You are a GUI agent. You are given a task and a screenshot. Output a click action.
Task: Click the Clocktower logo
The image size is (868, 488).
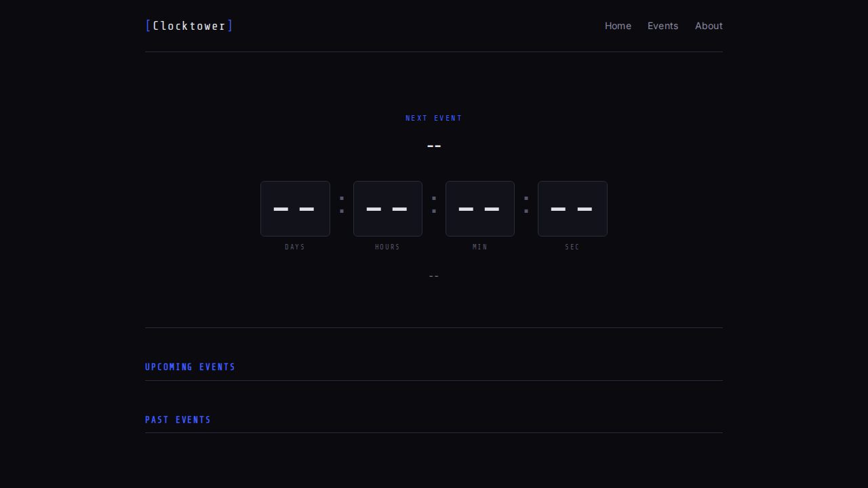point(189,26)
